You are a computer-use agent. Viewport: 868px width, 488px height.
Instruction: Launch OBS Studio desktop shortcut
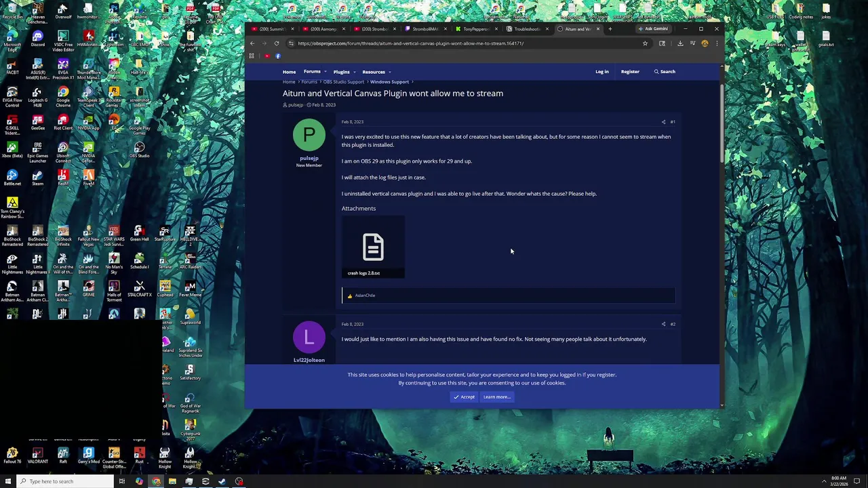pyautogui.click(x=139, y=149)
